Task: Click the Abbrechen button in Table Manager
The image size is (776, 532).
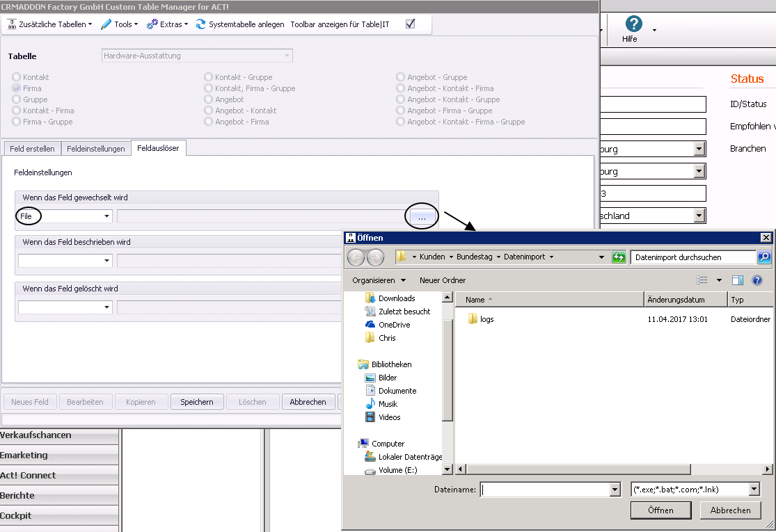Action: 308,402
